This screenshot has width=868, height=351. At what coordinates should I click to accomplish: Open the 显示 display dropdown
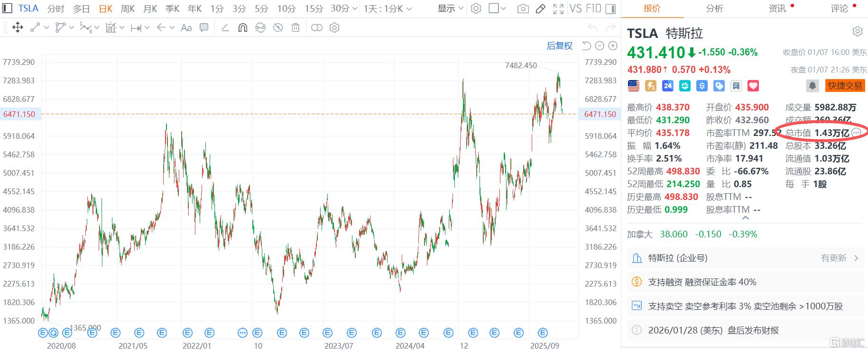click(450, 9)
